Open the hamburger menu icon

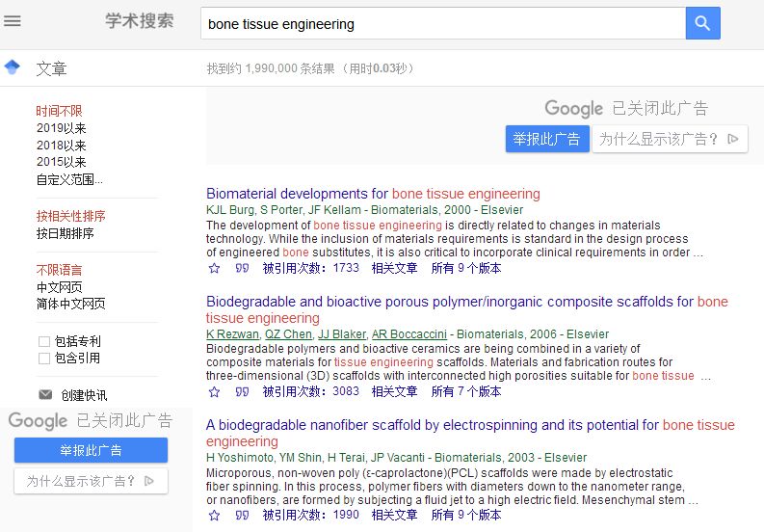pyautogui.click(x=13, y=22)
